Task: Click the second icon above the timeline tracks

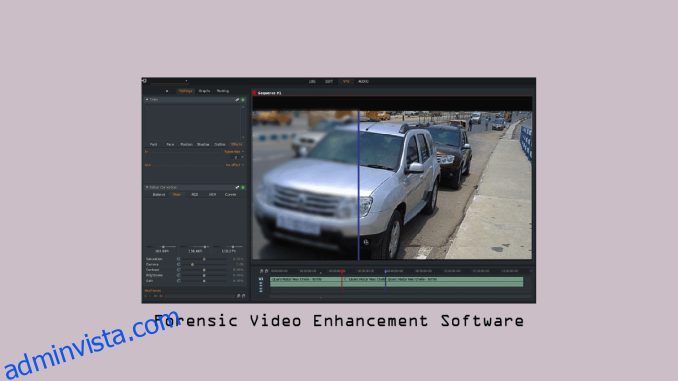Action: coord(266,271)
